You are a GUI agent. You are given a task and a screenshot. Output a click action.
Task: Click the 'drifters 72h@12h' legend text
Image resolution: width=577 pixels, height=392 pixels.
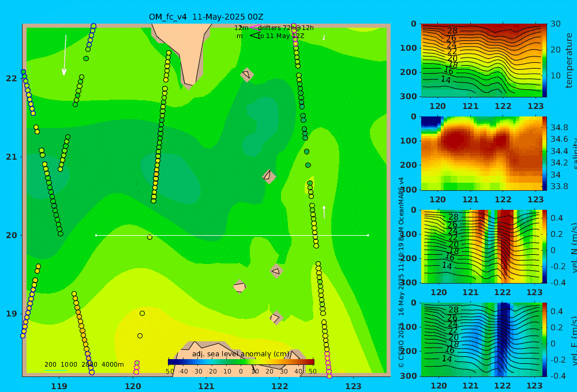[x=286, y=28]
